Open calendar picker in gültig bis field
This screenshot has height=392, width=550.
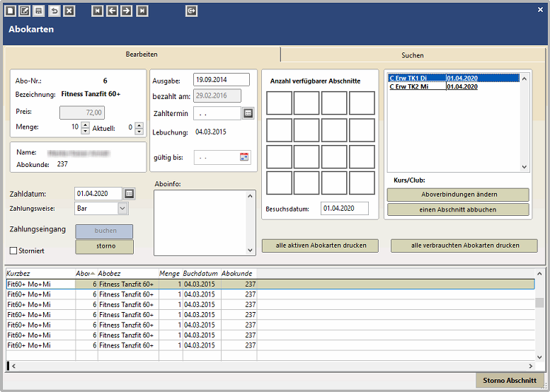click(x=244, y=157)
